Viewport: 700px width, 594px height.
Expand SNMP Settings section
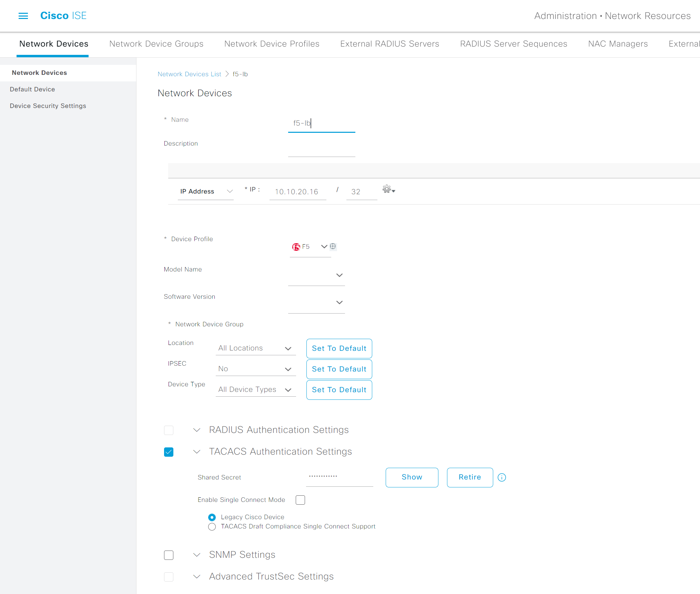[x=197, y=555]
